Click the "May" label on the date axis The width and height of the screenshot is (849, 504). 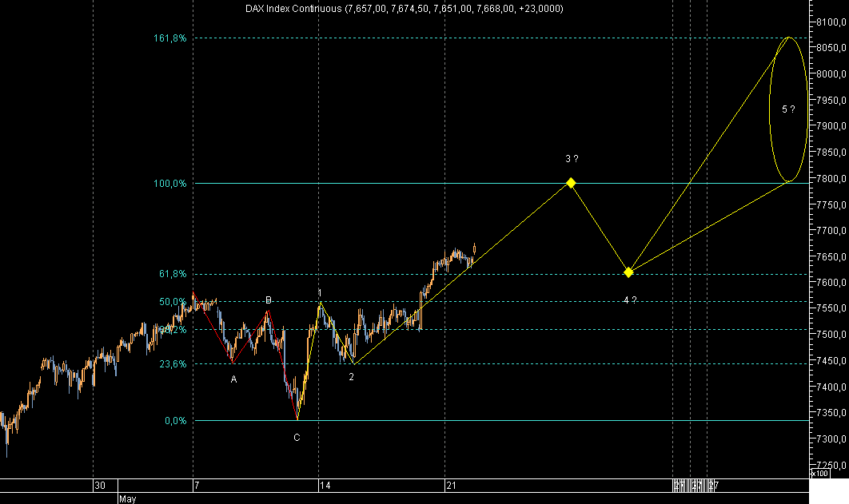coord(126,497)
